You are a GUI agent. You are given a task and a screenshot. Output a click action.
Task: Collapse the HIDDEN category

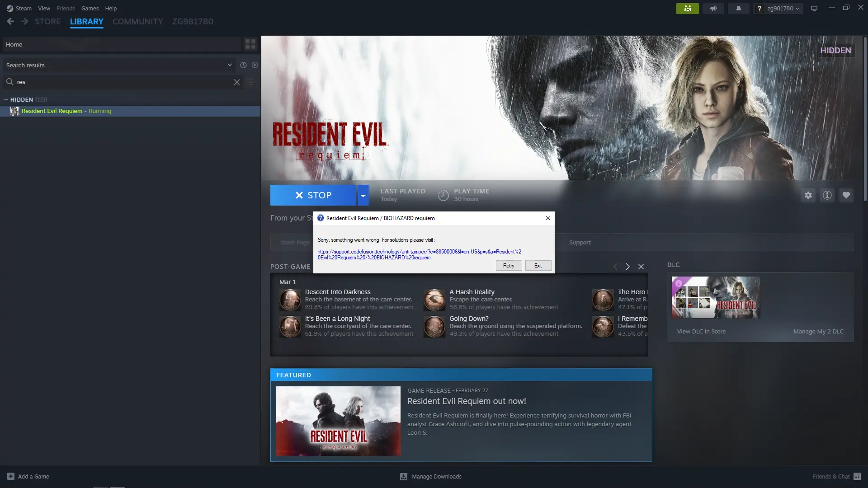[6, 99]
